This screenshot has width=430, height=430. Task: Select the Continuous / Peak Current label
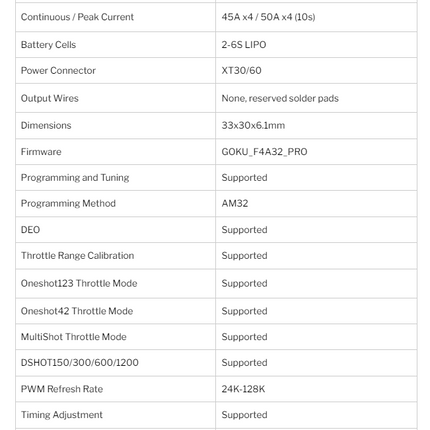click(x=77, y=17)
